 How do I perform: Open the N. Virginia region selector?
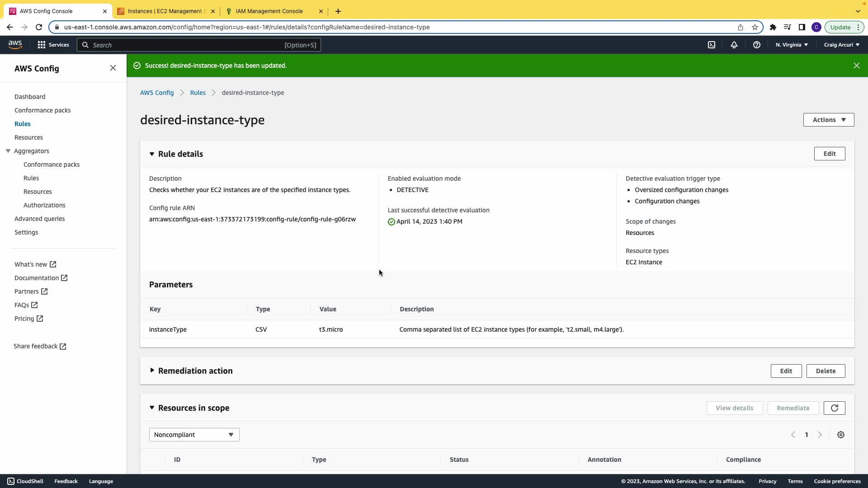[x=792, y=45]
